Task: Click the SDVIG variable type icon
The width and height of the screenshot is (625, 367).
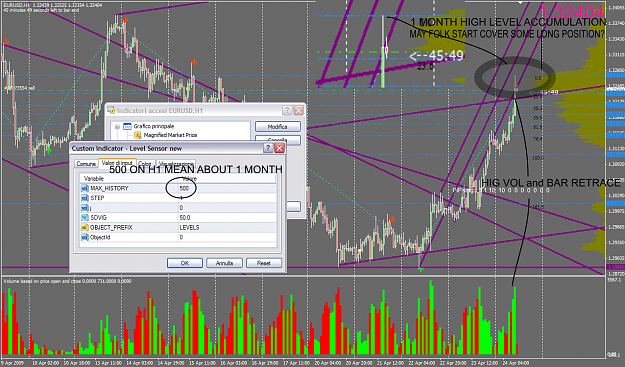Action: pos(85,218)
